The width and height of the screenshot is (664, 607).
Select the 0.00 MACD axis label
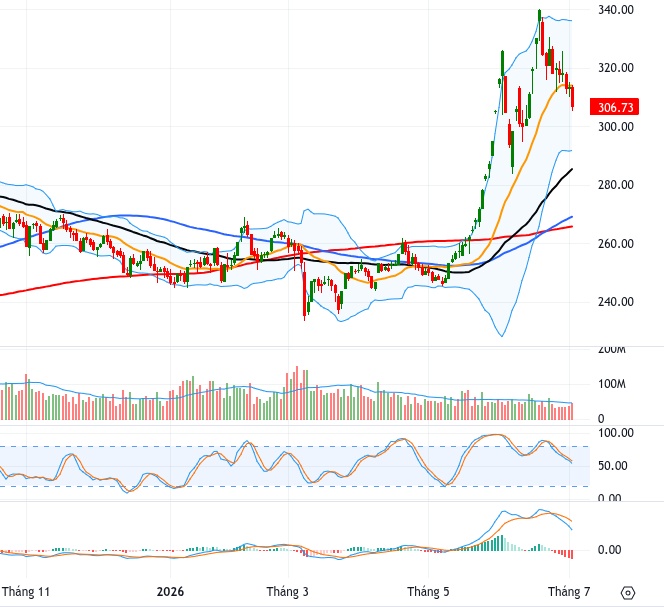tap(609, 550)
